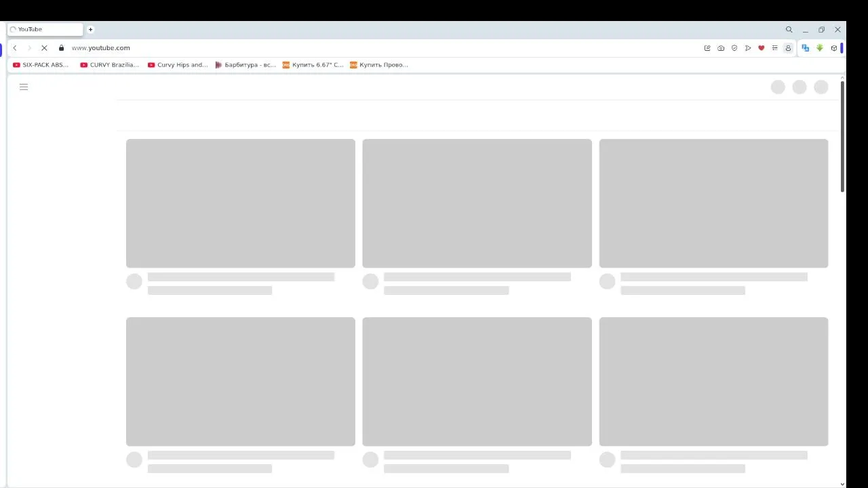Open the SIX-PACK ABS bookmark
868x488 pixels.
coord(41,65)
